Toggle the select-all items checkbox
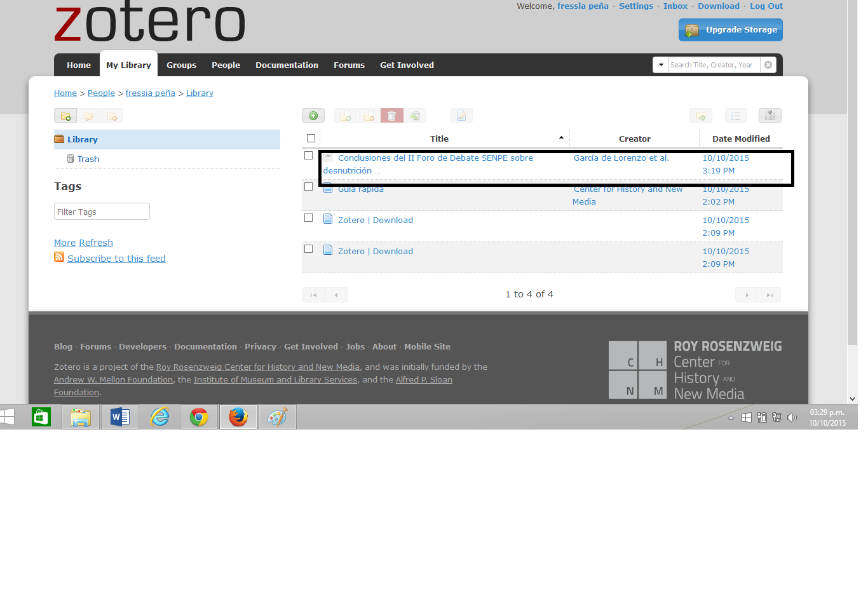868x610 pixels. 311,137
